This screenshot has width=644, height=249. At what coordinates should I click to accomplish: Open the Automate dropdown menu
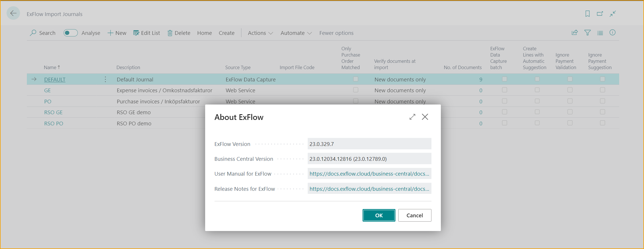point(296,33)
